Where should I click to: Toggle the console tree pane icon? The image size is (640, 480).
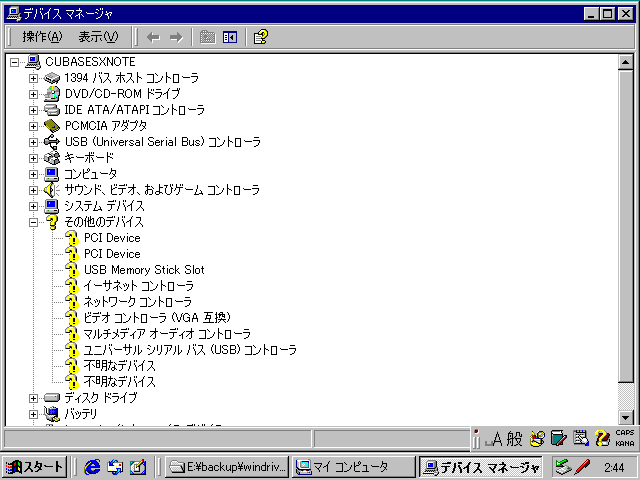(x=230, y=38)
